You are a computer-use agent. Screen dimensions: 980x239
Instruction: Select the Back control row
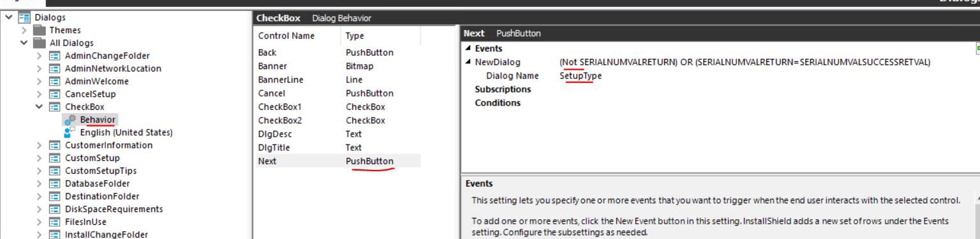[x=338, y=52]
